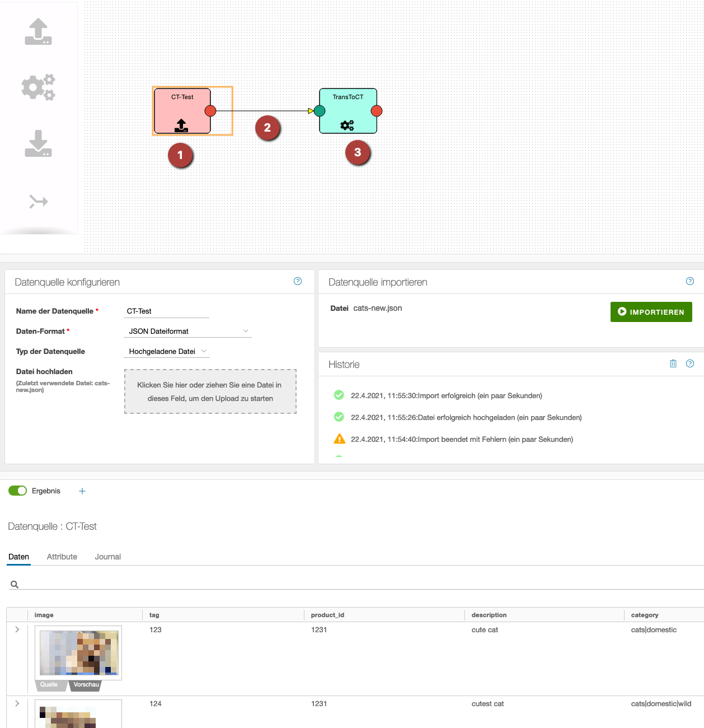This screenshot has height=728, width=704.
Task: Click the Importieren button
Action: tap(651, 312)
